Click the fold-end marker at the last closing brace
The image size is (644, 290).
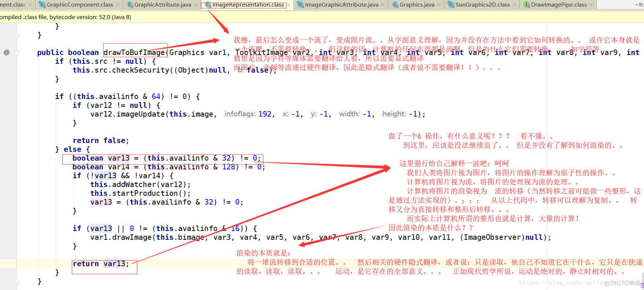pyautogui.click(x=16, y=282)
